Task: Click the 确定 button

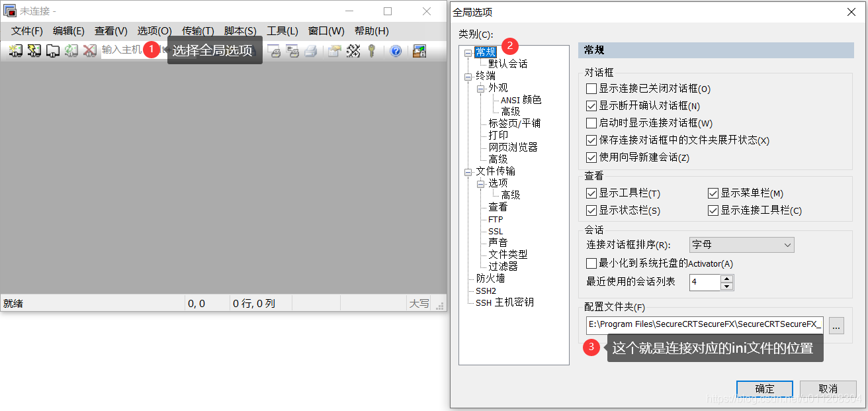Action: (764, 389)
